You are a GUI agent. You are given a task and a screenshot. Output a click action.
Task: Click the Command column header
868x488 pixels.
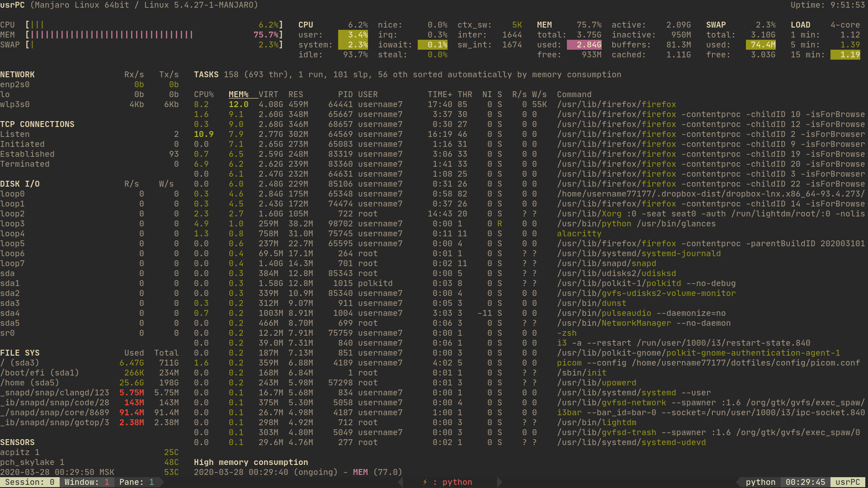574,94
